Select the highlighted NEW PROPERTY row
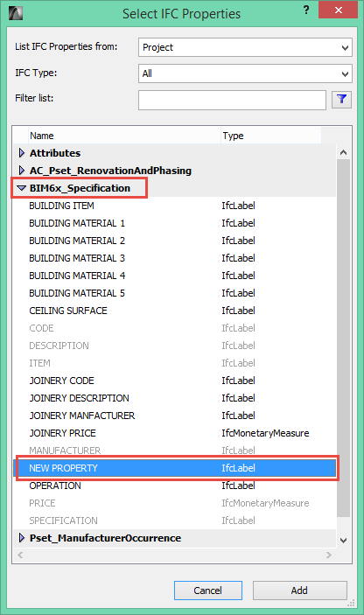The image size is (364, 615). coord(175,468)
